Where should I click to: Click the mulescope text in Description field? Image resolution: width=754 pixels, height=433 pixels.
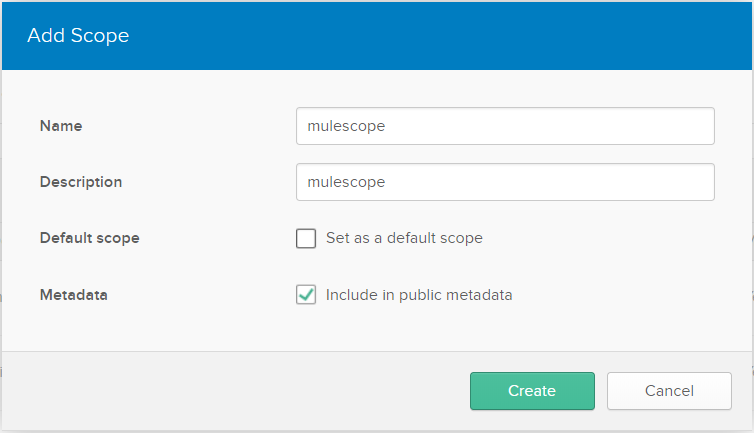(347, 182)
